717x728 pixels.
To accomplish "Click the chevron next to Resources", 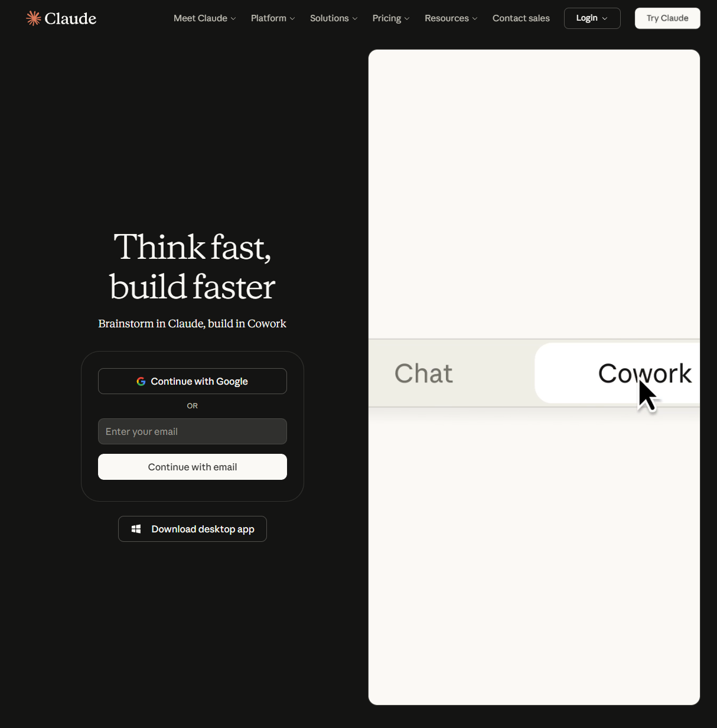I will pos(475,18).
